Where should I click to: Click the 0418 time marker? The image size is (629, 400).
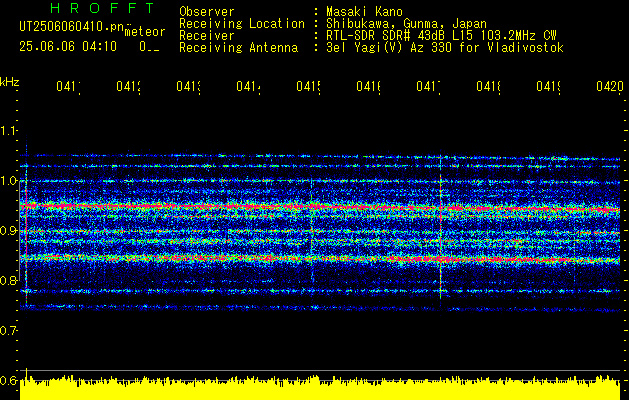[488, 86]
